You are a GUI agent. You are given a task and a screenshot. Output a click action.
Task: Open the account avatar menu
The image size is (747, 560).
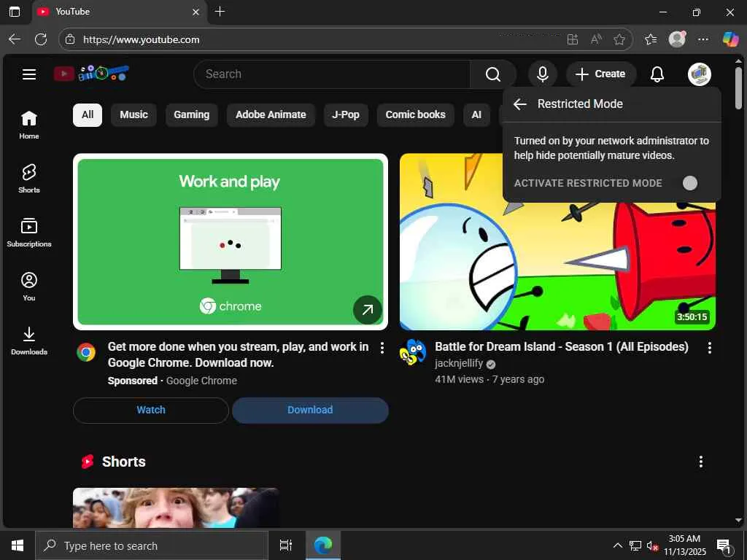(x=699, y=74)
